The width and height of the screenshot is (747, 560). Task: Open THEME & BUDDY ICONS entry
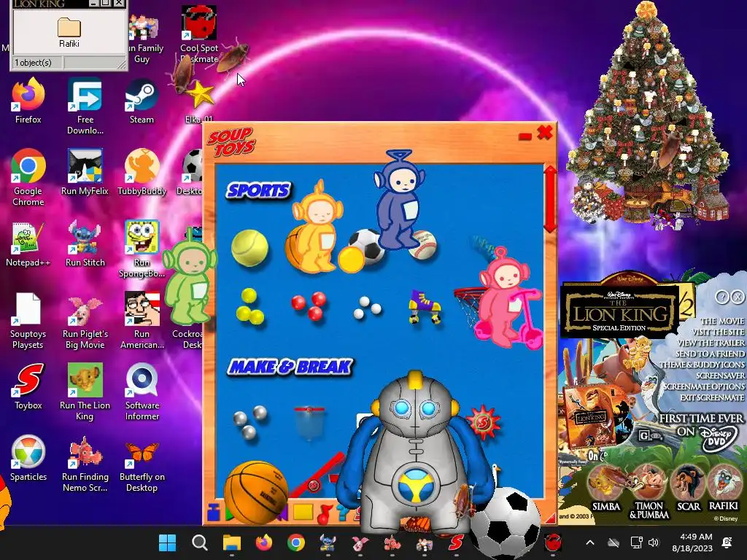[703, 365]
